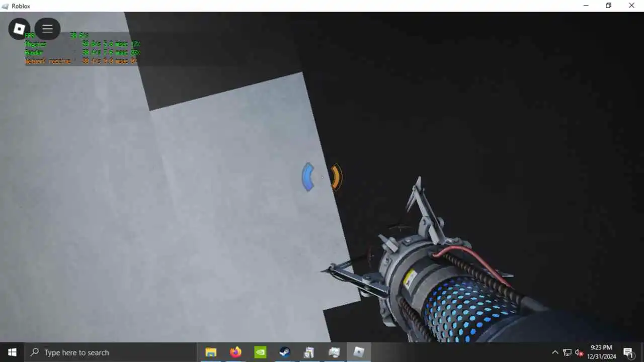The image size is (644, 362).
Task: Select the active Roblox taskbar icon
Action: (x=359, y=352)
